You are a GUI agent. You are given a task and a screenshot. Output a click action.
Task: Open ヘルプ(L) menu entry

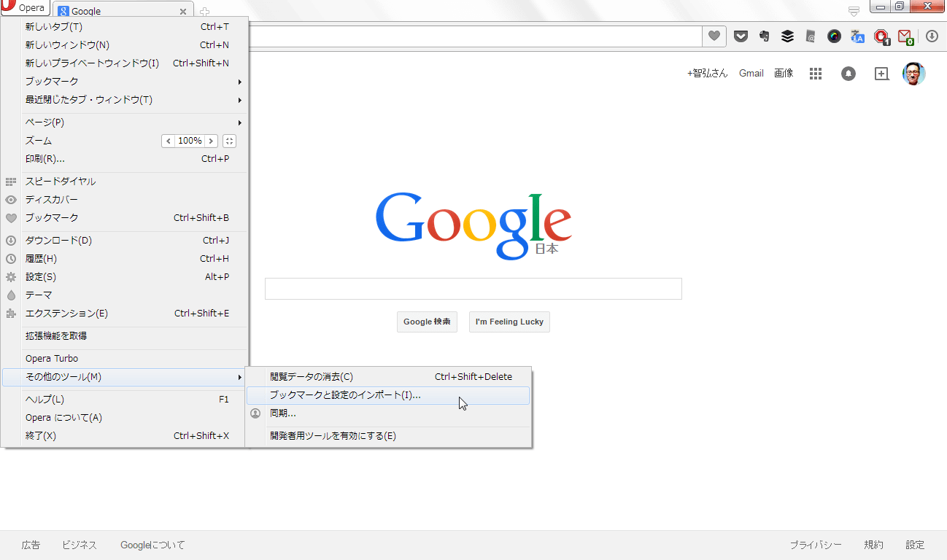tap(125, 399)
